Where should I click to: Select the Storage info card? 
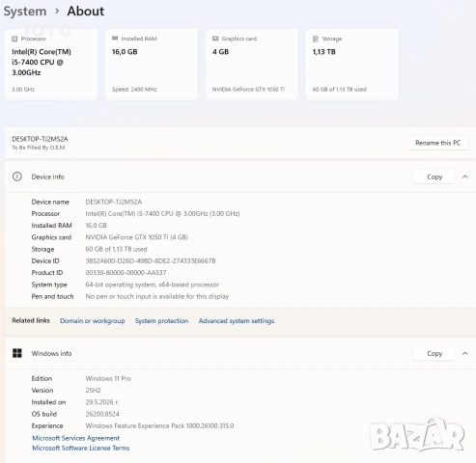coord(351,65)
